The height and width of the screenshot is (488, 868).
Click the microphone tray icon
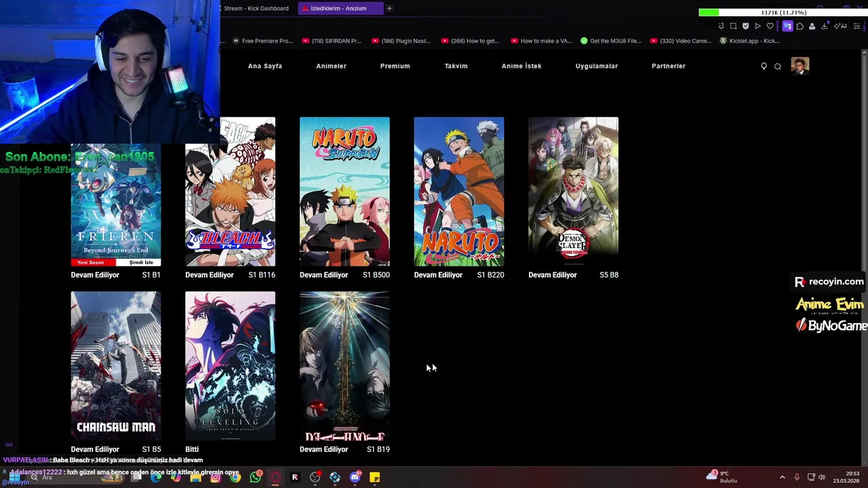click(797, 477)
